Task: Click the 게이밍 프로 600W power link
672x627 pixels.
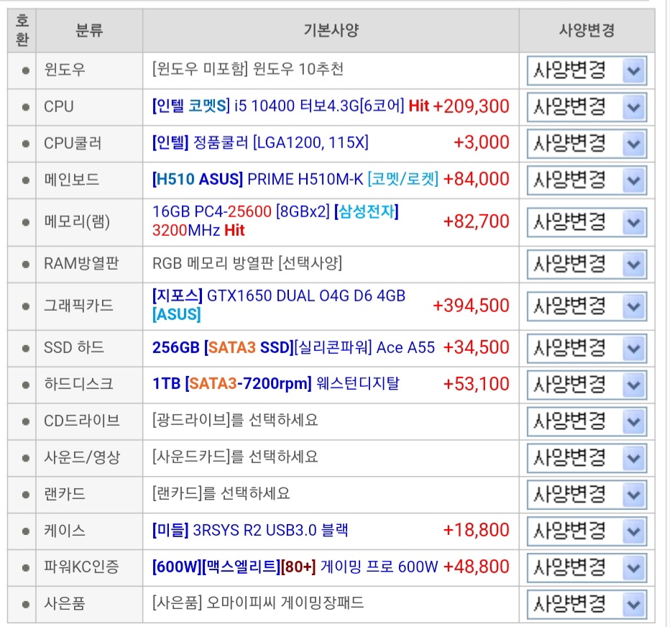Action: (x=295, y=567)
